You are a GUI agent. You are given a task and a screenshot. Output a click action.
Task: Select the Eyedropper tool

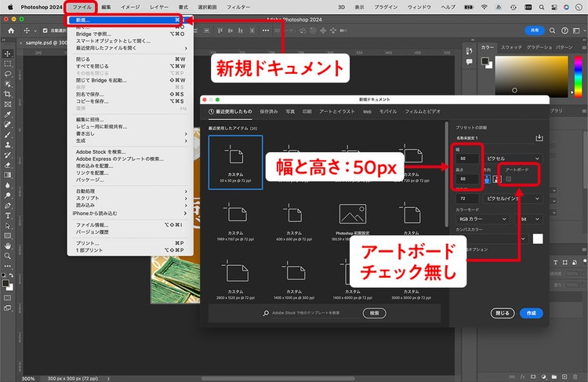tap(8, 115)
